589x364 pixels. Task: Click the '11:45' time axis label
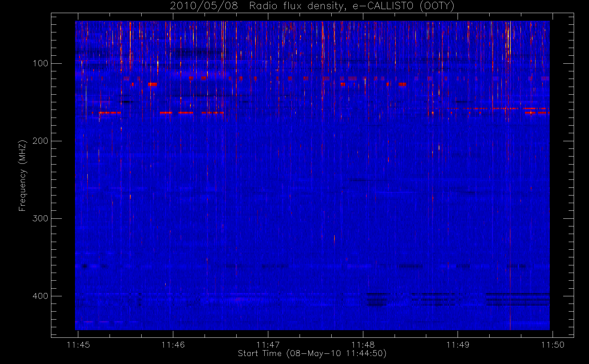(x=78, y=345)
